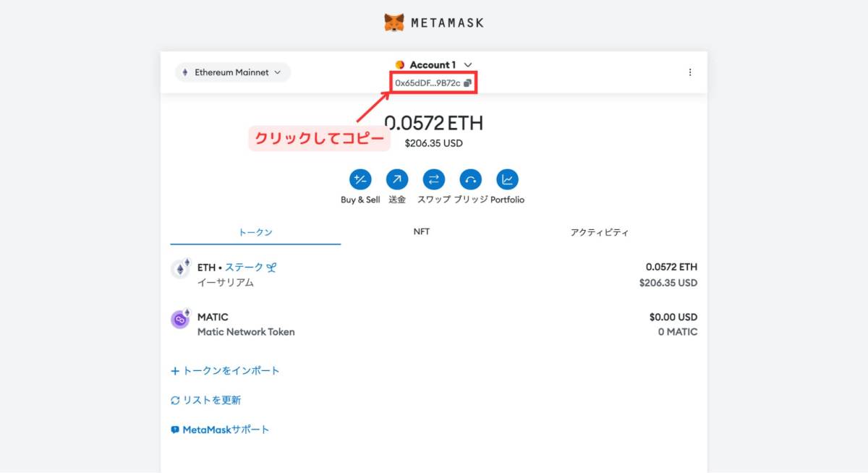This screenshot has height=473, width=868.
Task: Select the Buy & Sell icon
Action: tap(359, 180)
